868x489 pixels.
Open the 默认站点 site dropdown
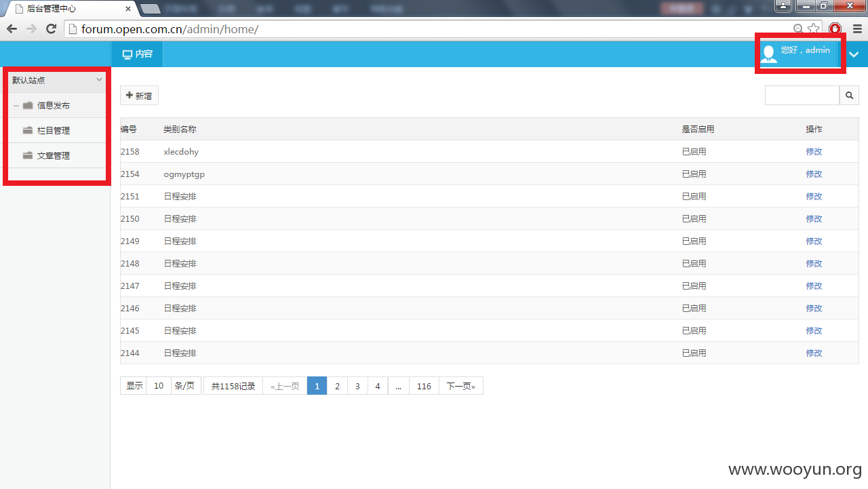tap(57, 80)
